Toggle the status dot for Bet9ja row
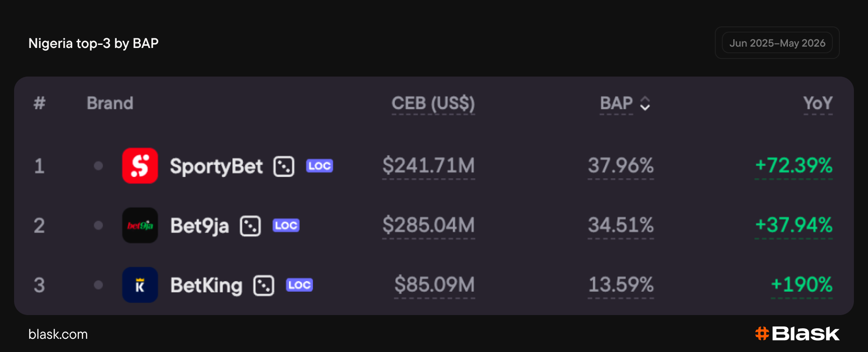This screenshot has height=352, width=868. (x=98, y=225)
